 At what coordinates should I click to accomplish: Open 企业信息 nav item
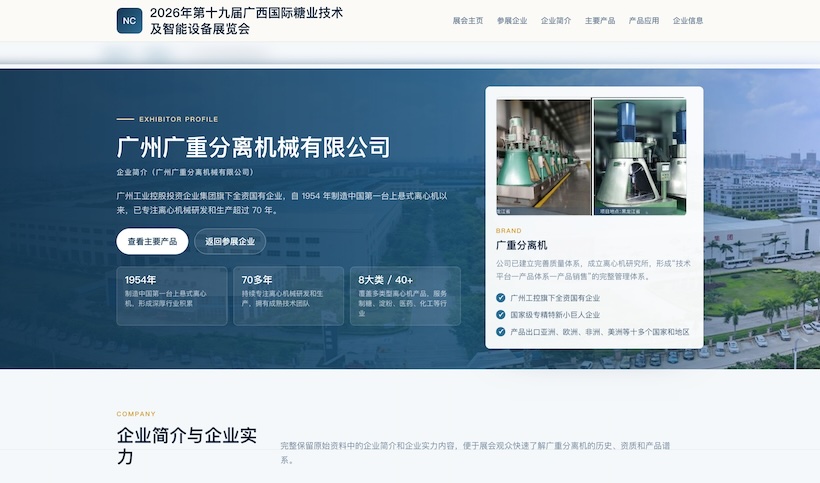(x=687, y=21)
